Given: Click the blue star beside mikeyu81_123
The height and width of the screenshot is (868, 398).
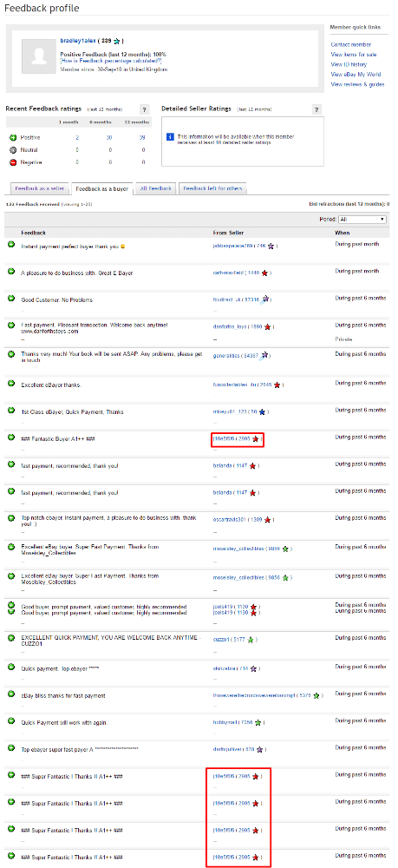Looking at the screenshot, I should 263,411.
